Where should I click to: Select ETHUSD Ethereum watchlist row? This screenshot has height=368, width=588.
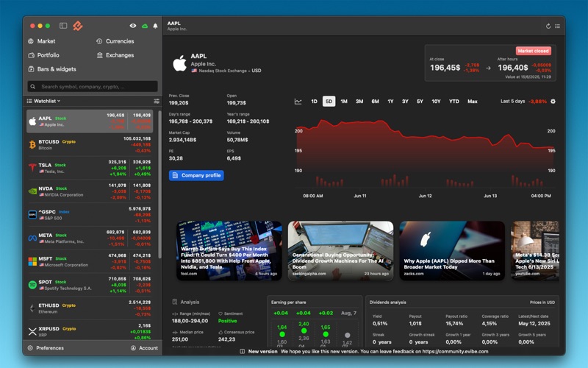pos(90,308)
